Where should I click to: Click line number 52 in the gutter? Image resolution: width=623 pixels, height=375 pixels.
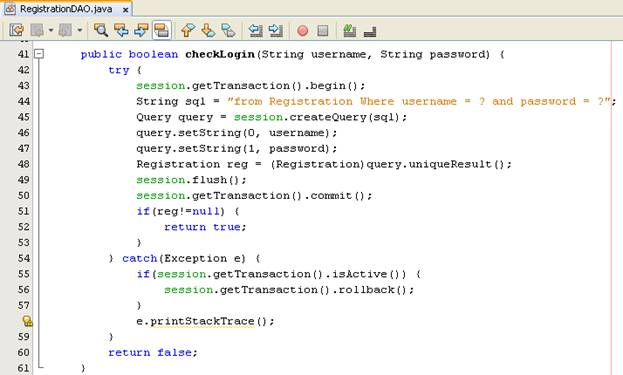(x=23, y=226)
